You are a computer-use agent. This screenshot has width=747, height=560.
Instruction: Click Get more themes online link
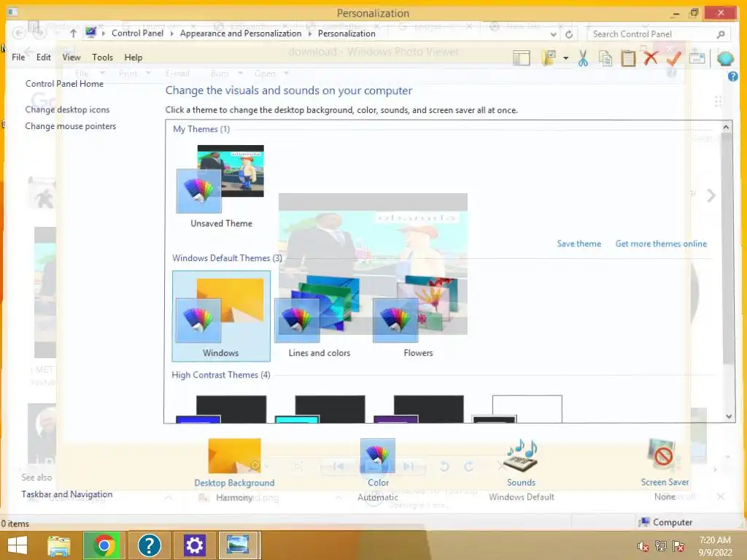coord(661,244)
